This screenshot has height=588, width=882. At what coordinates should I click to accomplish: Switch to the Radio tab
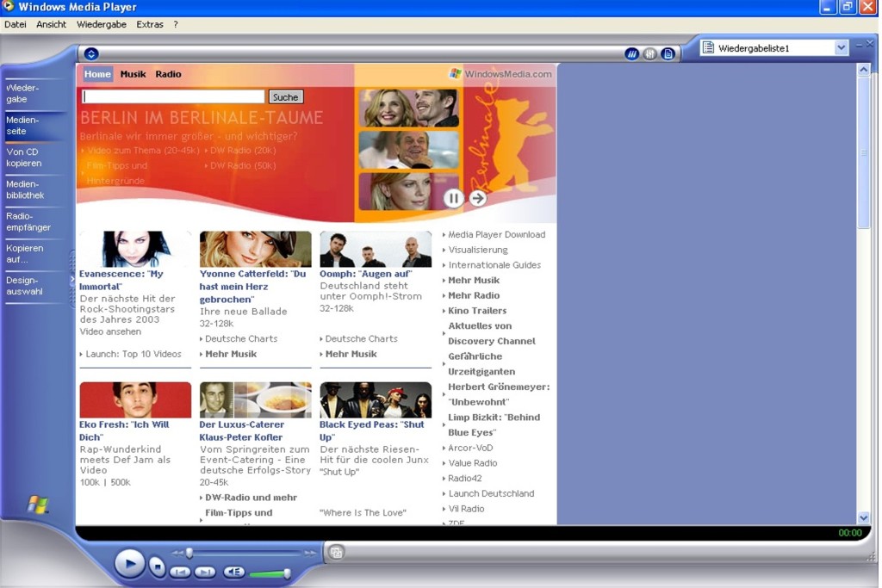[x=168, y=74]
